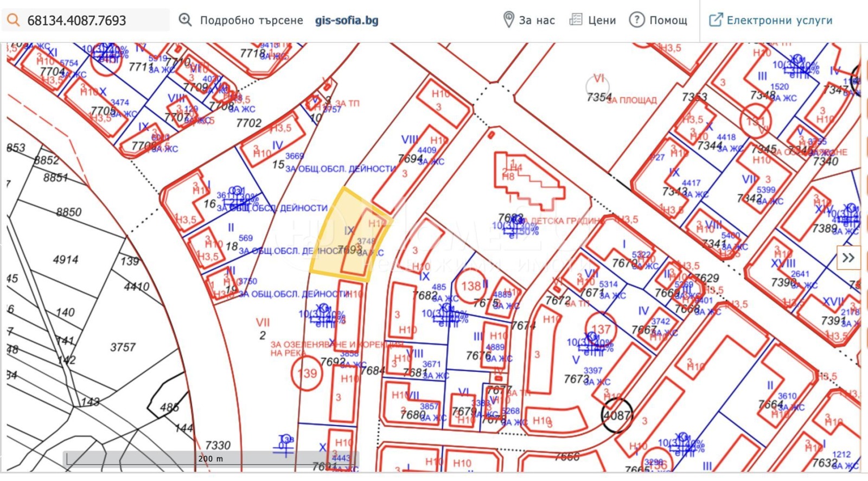The height and width of the screenshot is (481, 868).
Task: Click the red circled block number 138
Action: tap(471, 286)
